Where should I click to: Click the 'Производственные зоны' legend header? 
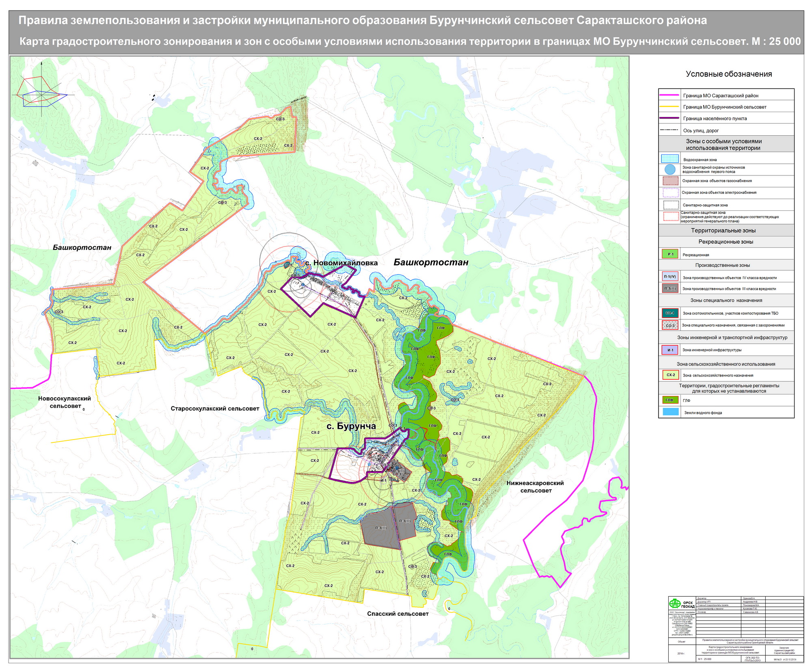723,265
